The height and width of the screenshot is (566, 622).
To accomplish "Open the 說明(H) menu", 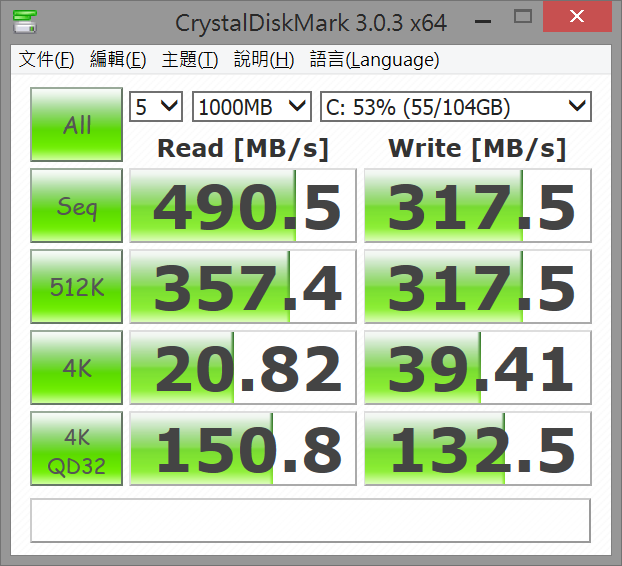I will point(264,59).
